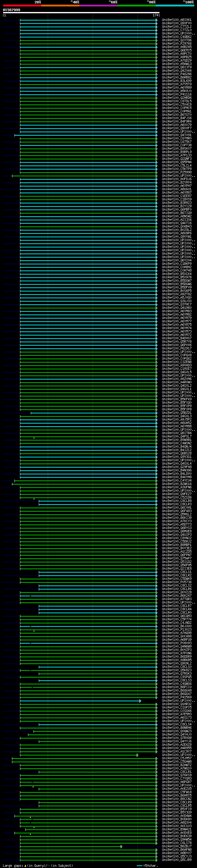Screen dimensions: 197x868
Task: Select hit label UniRef100_A7P133
Action: point(177,155)
